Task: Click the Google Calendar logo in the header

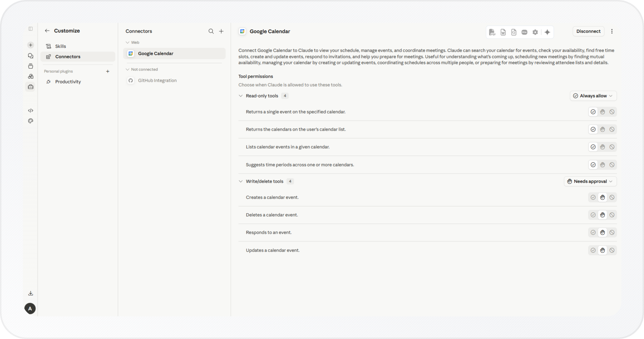Action: point(242,31)
